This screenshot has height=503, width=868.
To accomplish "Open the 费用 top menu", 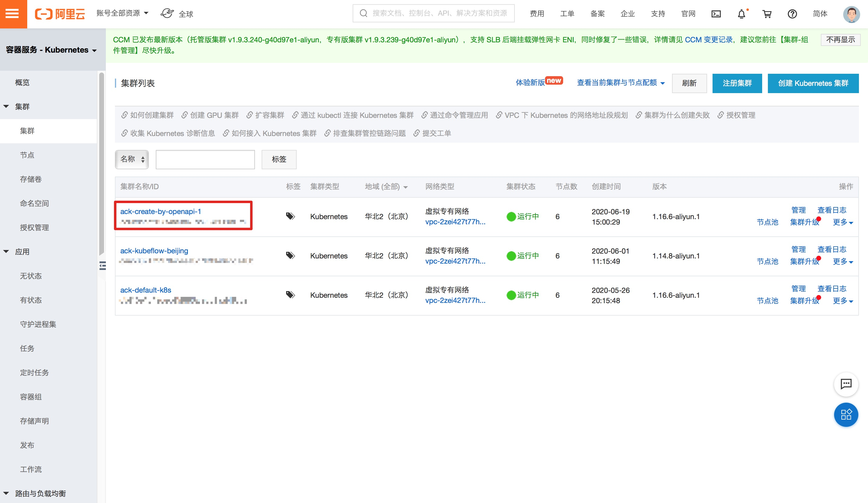I will pyautogui.click(x=537, y=14).
